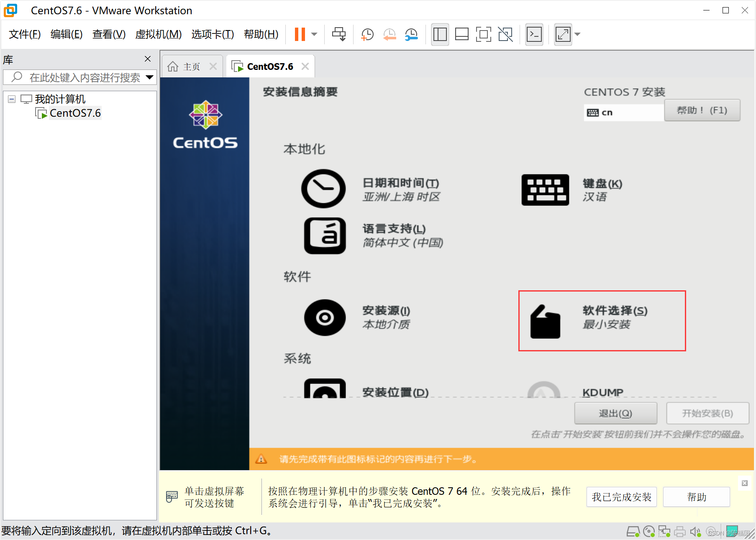Open 安装源(I) disc icon

pyautogui.click(x=325, y=317)
